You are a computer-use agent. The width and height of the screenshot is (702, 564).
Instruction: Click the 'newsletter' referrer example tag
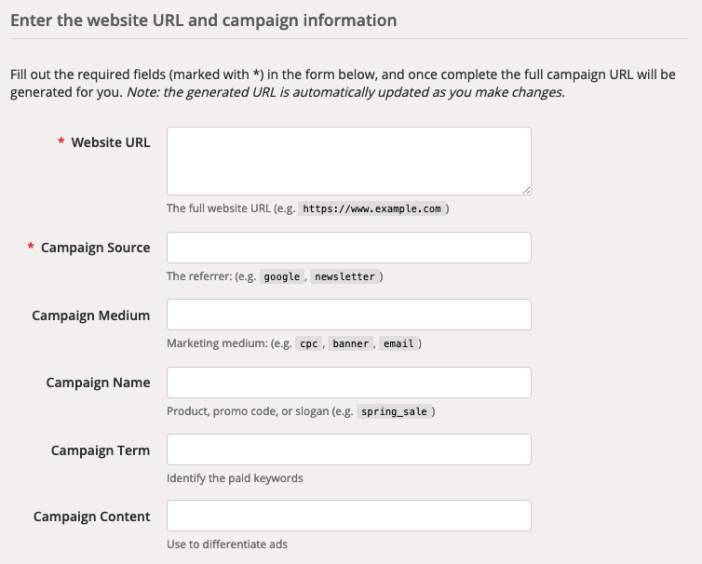pyautogui.click(x=344, y=277)
